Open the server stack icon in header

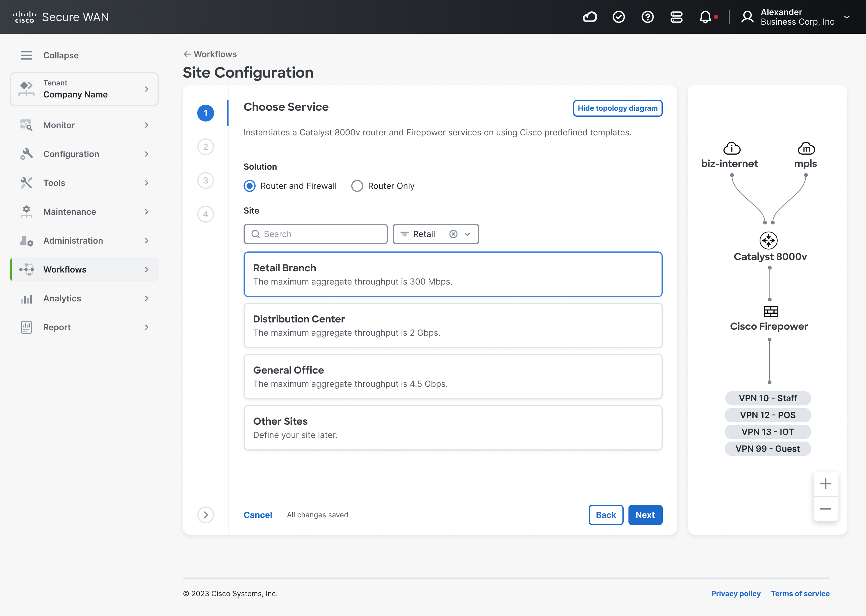(x=676, y=17)
